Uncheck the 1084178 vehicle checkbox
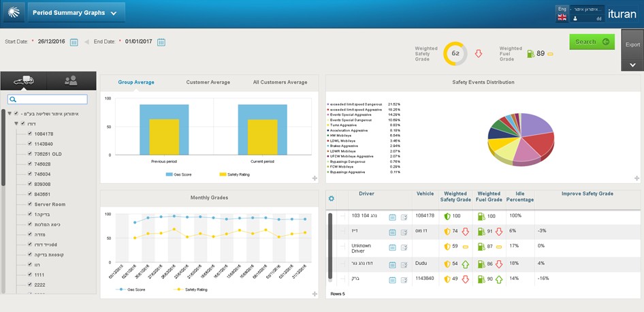Screen dimensions: 644x312 [x=29, y=134]
